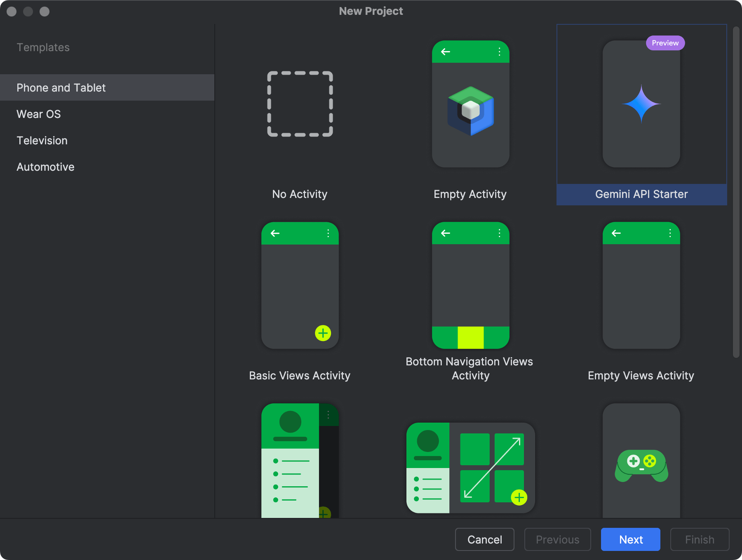The width and height of the screenshot is (742, 560).
Task: Switch to the Wear OS category
Action: tap(38, 114)
